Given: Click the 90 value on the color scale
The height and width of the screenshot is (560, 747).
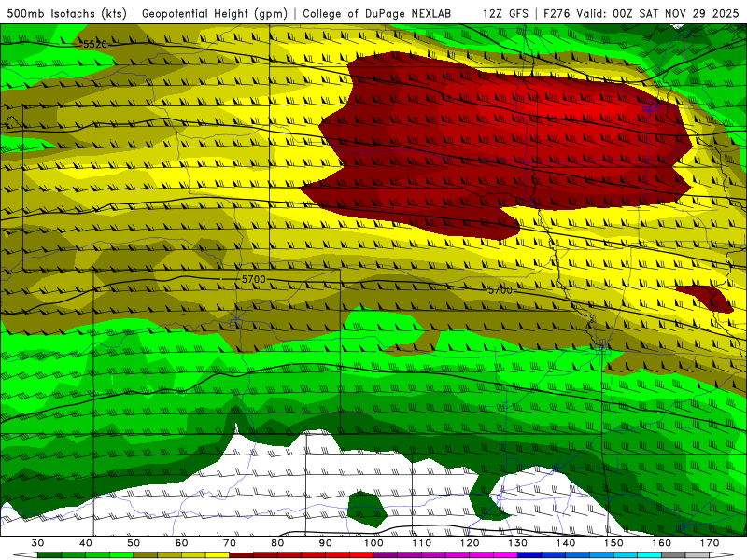Looking at the screenshot, I should pos(326,543).
